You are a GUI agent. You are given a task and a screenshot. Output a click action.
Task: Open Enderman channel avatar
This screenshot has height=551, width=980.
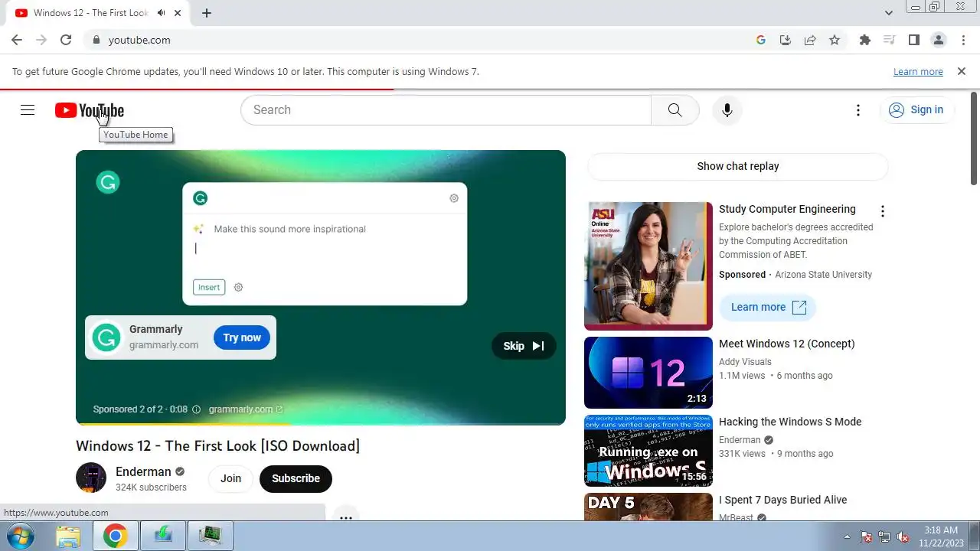(91, 478)
